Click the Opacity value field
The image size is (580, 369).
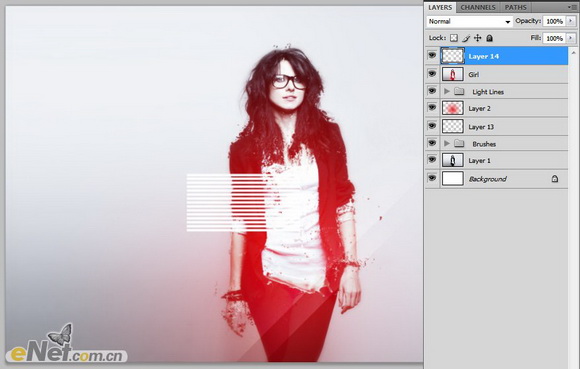tap(554, 21)
